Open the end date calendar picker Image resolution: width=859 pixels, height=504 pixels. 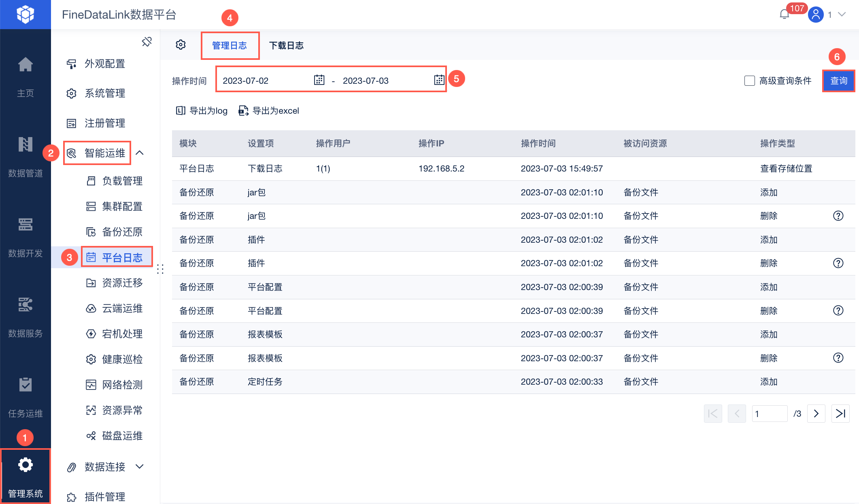coord(439,80)
